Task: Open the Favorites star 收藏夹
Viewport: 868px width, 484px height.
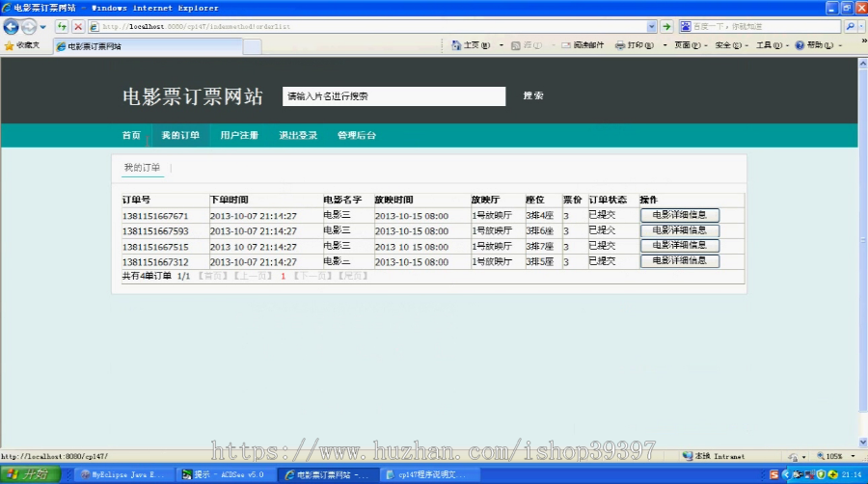Action: 22,46
